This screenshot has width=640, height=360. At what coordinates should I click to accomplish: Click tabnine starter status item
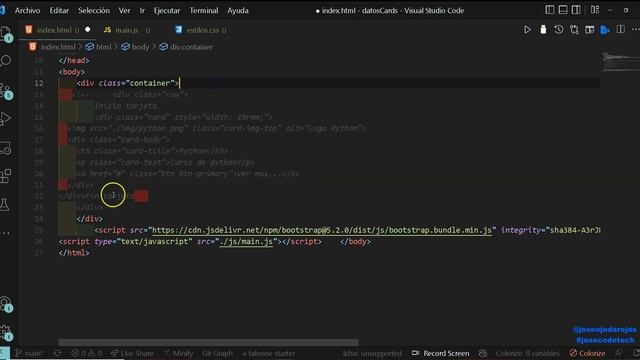pyautogui.click(x=268, y=353)
